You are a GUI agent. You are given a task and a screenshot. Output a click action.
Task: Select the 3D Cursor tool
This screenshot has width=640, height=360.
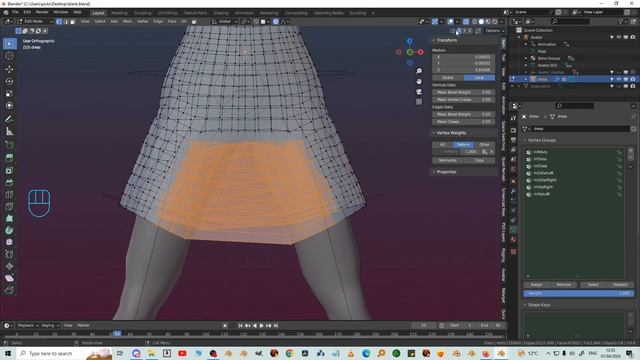tap(9, 56)
